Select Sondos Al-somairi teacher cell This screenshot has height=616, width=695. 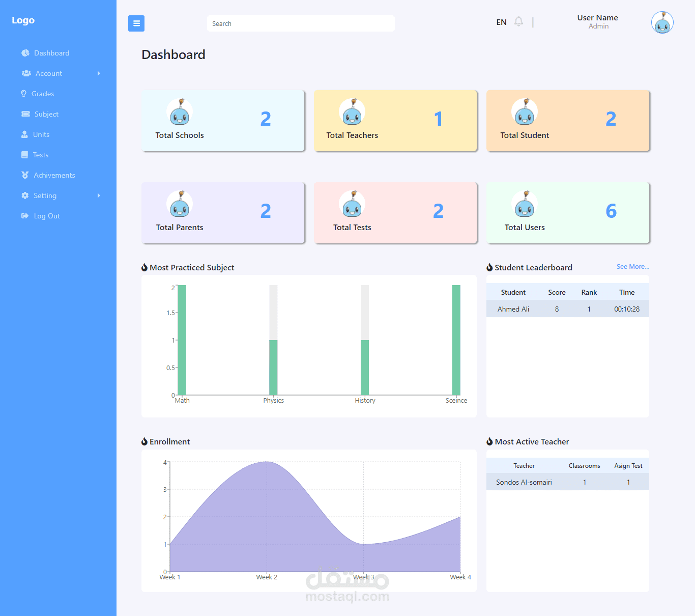click(524, 482)
